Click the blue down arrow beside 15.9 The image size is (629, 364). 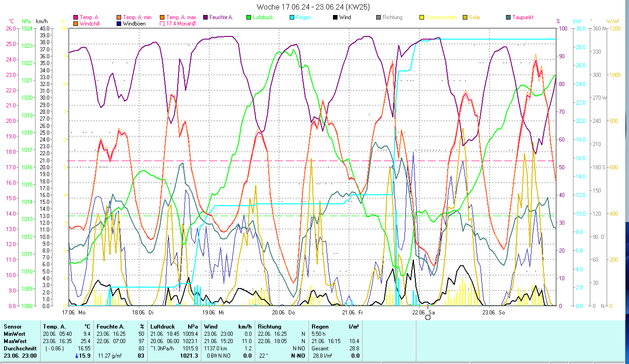(76, 356)
